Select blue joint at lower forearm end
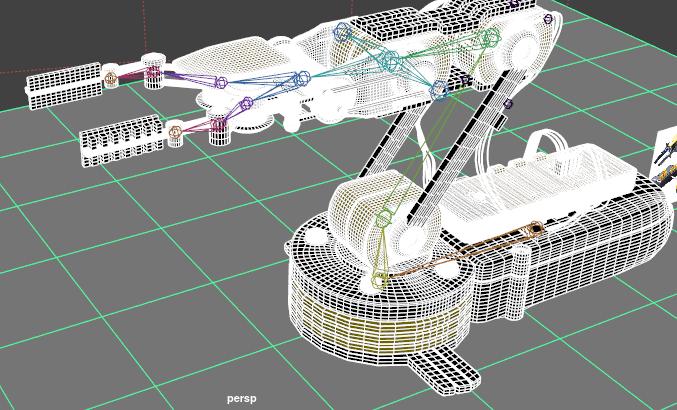The width and height of the screenshot is (677, 410). [439, 90]
